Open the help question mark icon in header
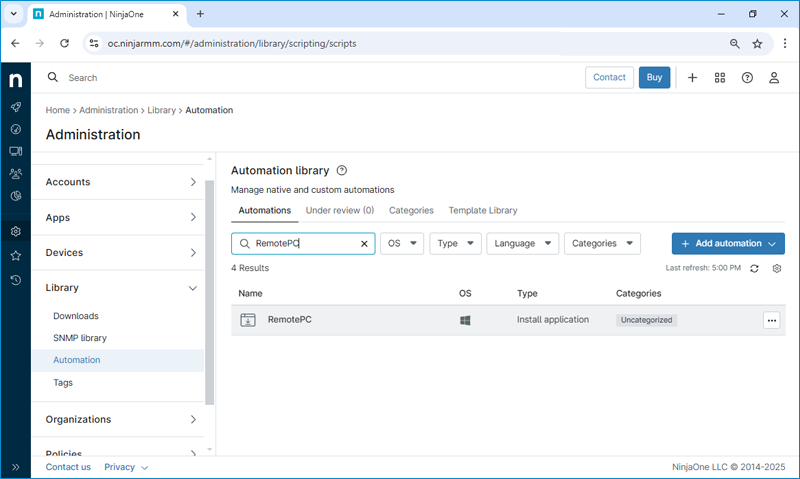 coord(746,77)
